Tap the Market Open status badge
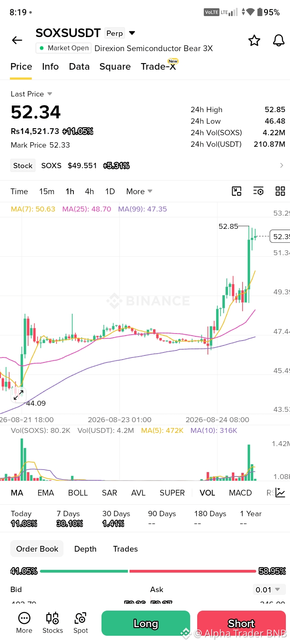The height and width of the screenshot is (644, 290). (63, 48)
